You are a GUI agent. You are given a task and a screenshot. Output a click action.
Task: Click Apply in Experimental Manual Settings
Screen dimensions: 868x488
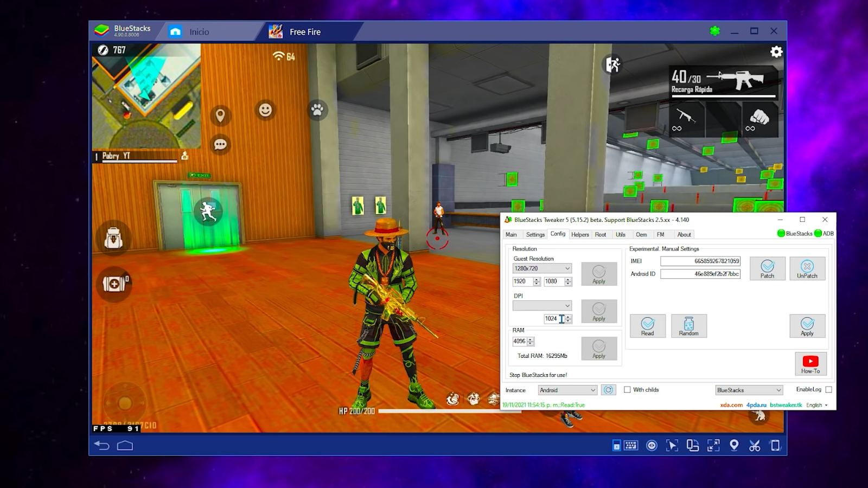click(807, 326)
